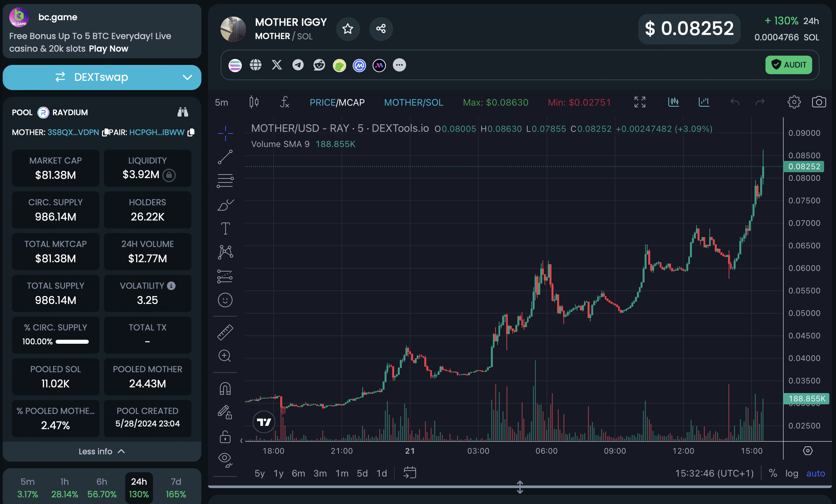
Task: Select the Fibonacci retracement tool
Action: pos(225,181)
